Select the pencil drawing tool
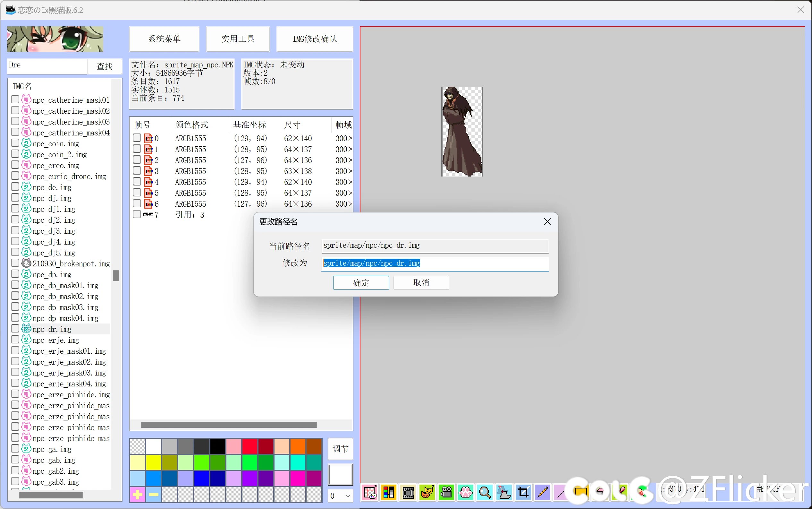The height and width of the screenshot is (509, 812). (x=542, y=493)
